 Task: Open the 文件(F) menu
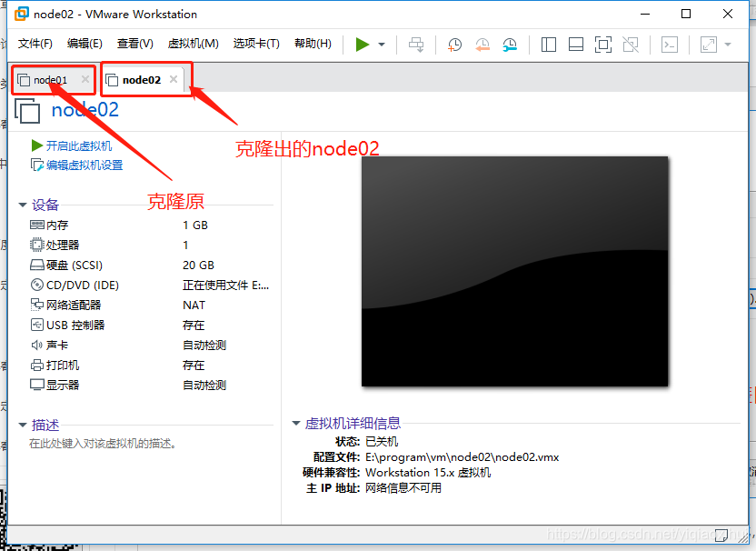35,44
